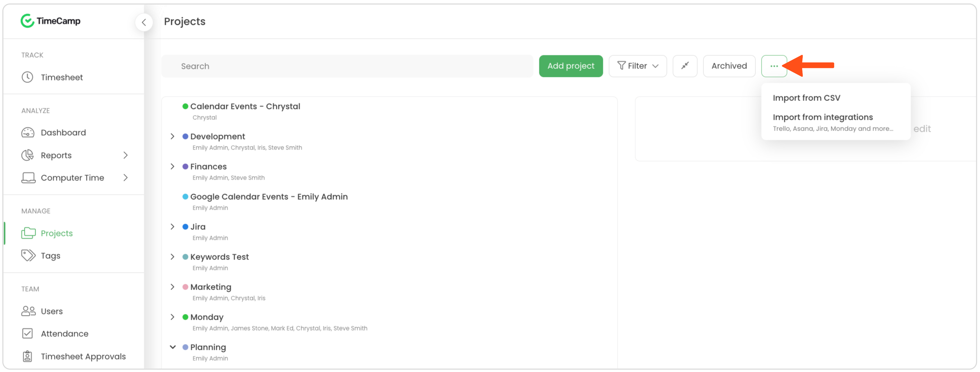The image size is (980, 372).
Task: Click the collapse-all arrows icon button
Action: [685, 66]
